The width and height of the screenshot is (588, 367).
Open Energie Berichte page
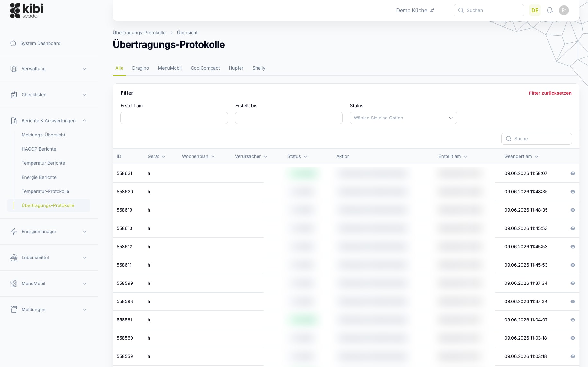click(39, 177)
